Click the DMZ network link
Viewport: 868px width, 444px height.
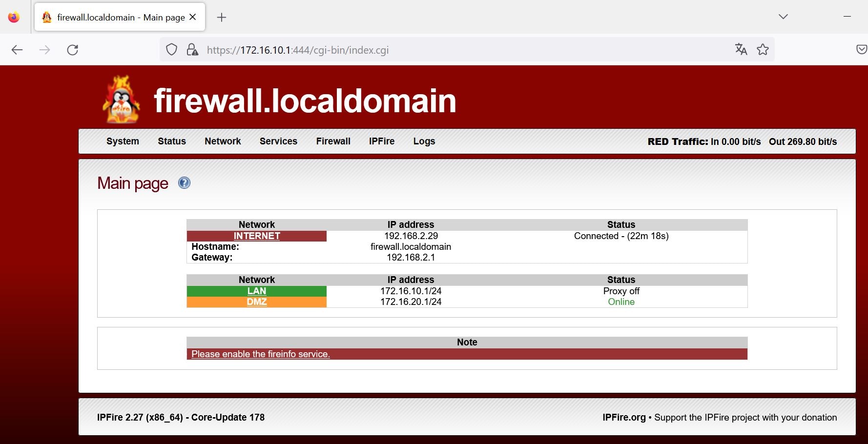pos(257,302)
